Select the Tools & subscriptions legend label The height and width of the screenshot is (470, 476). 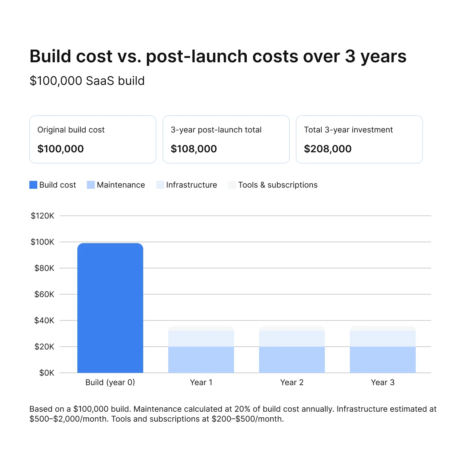278,185
